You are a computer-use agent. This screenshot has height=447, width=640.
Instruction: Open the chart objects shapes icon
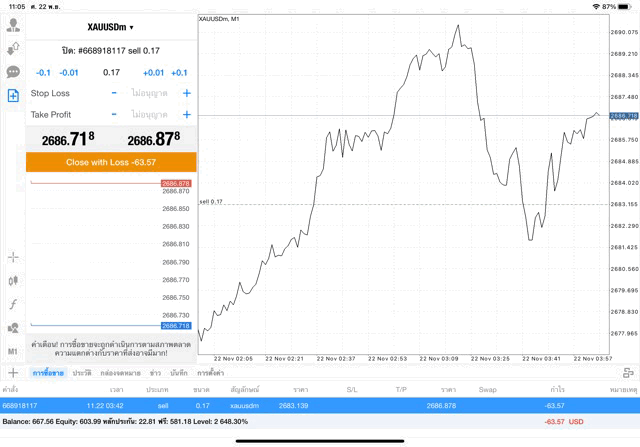tap(13, 328)
